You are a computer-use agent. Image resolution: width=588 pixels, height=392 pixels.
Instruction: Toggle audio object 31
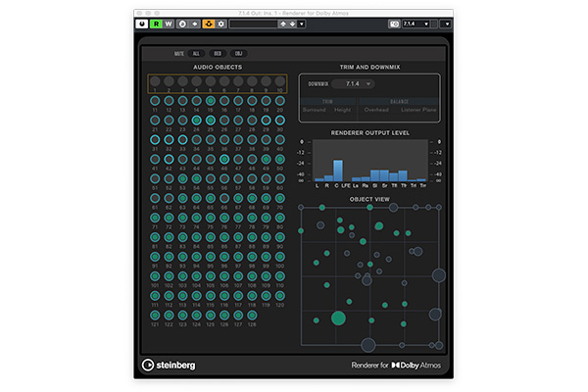(x=155, y=139)
